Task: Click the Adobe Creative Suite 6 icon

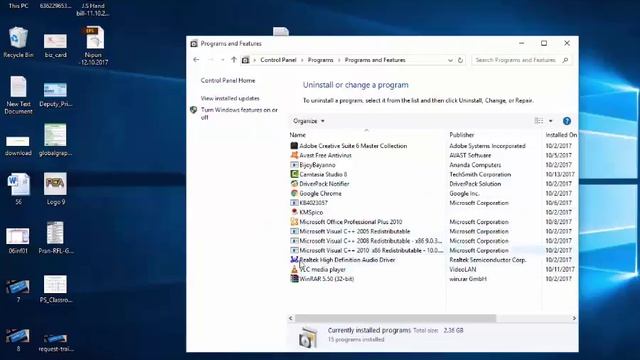Action: coord(294,146)
